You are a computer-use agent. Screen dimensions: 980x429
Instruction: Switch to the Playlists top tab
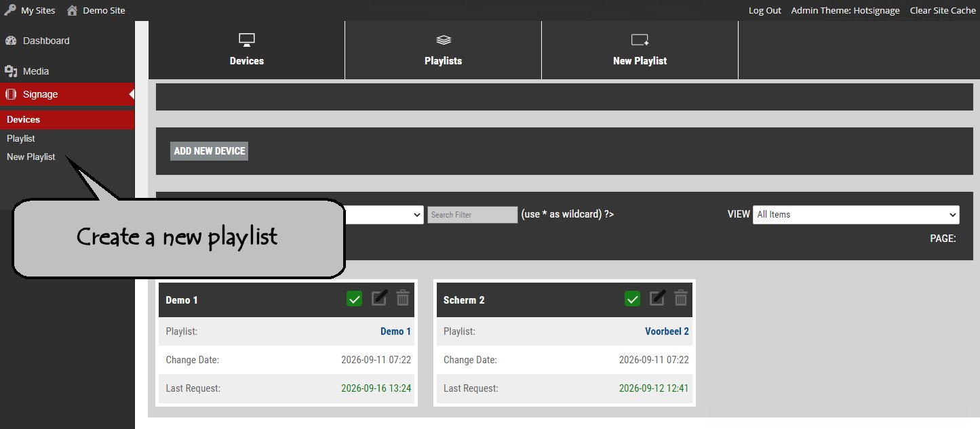coord(444,50)
